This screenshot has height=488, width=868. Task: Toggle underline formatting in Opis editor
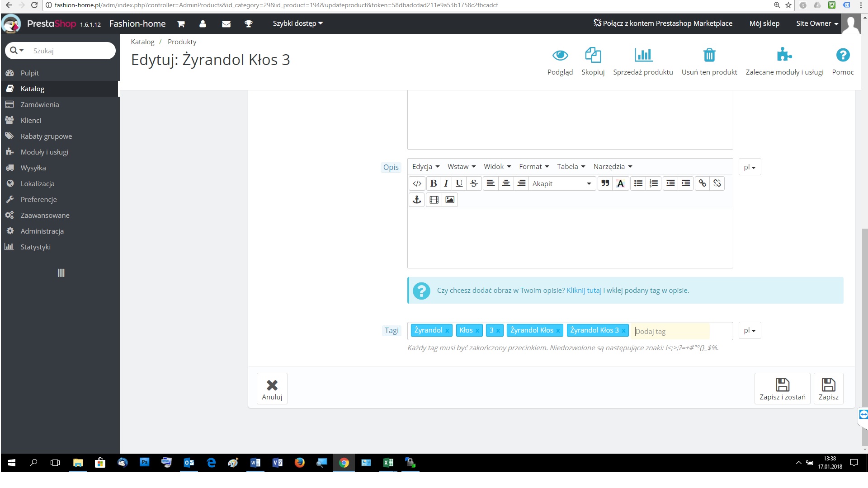click(459, 183)
